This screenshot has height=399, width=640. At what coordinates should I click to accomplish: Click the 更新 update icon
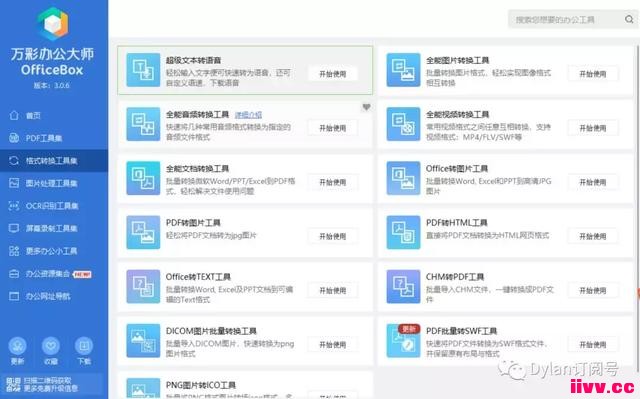click(x=18, y=346)
